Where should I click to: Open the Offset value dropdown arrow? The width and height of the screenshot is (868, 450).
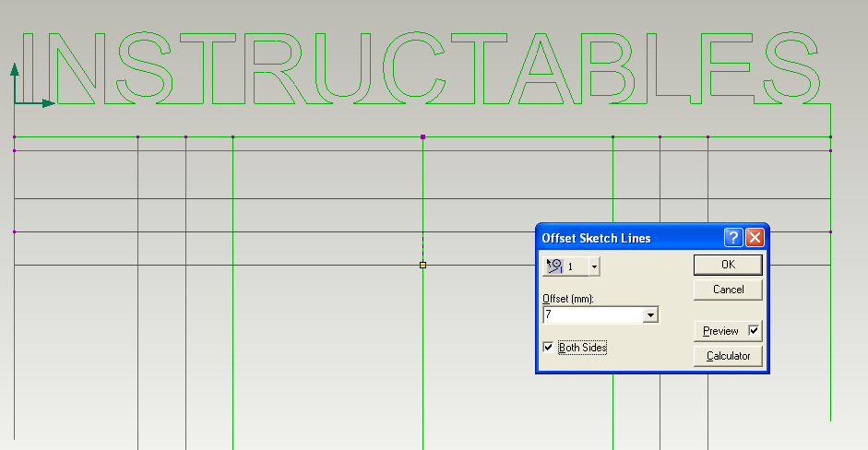click(650, 315)
